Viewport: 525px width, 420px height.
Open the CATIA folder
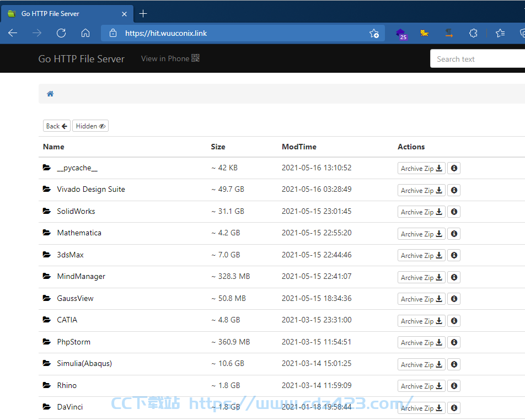click(x=67, y=320)
